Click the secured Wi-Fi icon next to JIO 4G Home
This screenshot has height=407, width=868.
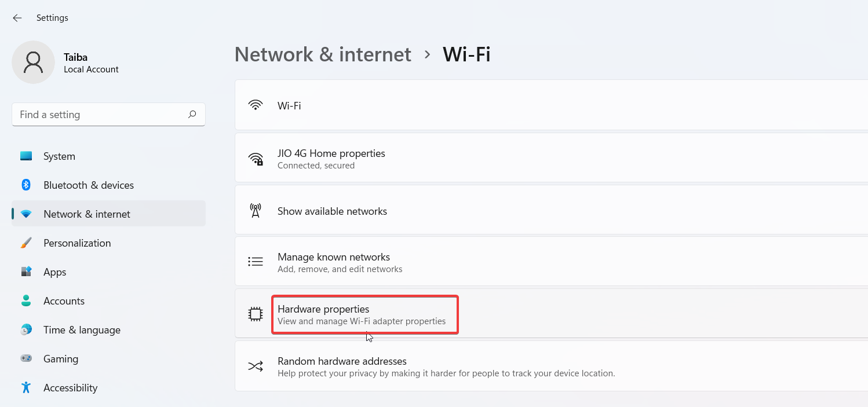tap(256, 159)
